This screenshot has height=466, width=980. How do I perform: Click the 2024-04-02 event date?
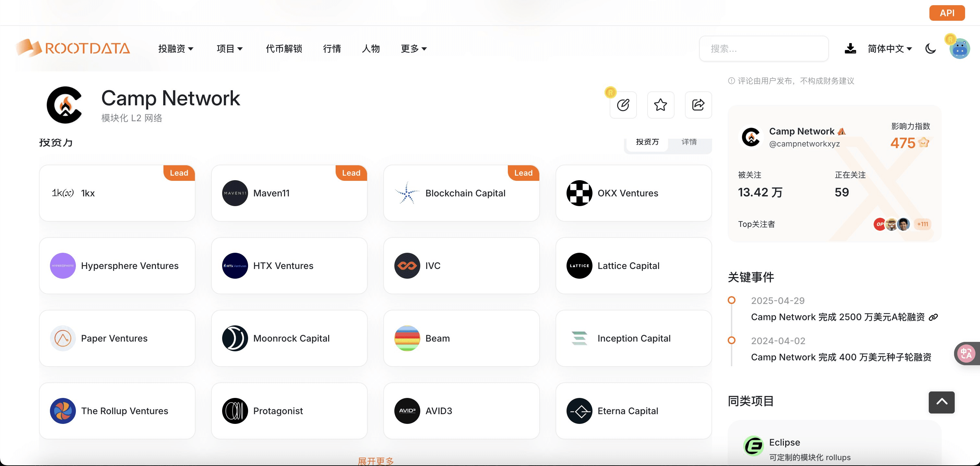point(778,341)
